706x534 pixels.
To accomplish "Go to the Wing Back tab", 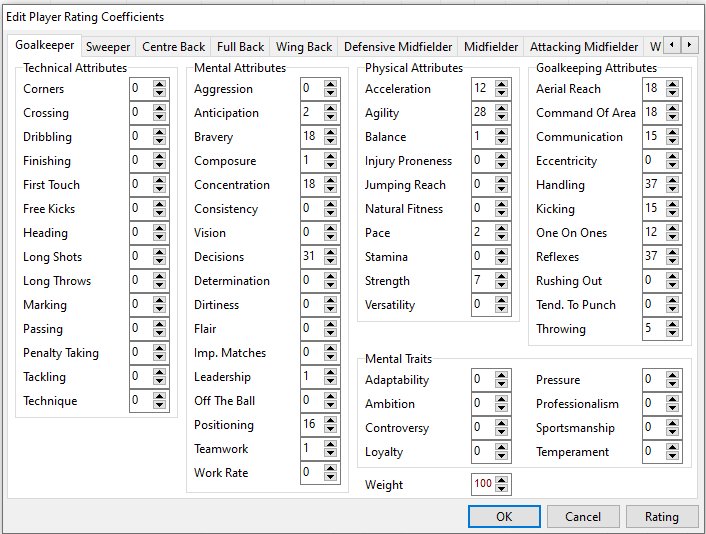I will (x=304, y=47).
